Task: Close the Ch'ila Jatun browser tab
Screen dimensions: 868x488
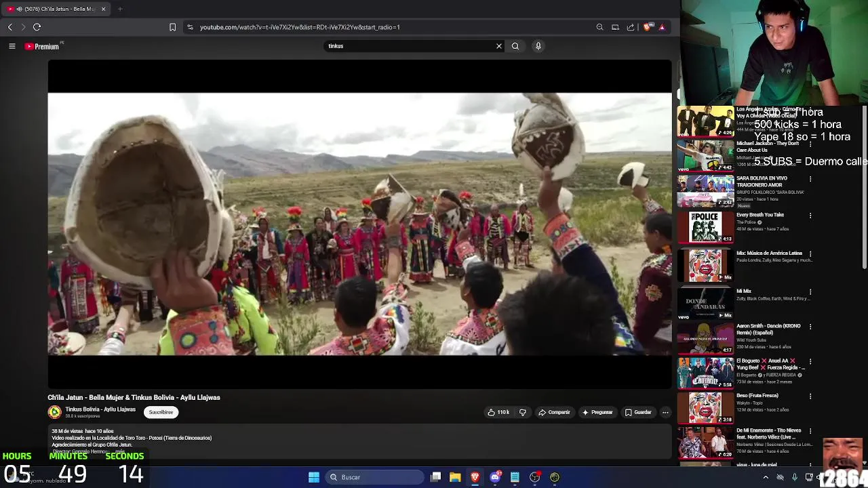Action: coord(103,9)
